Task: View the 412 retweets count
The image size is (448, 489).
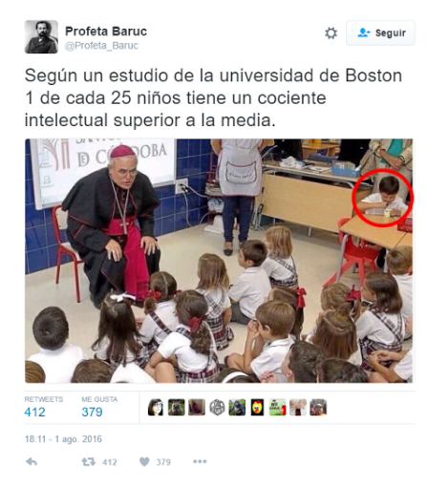Action: coord(34,412)
